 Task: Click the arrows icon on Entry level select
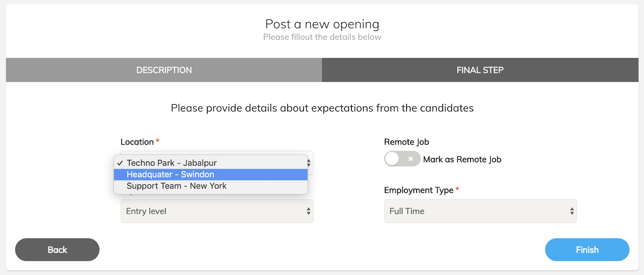(308, 211)
